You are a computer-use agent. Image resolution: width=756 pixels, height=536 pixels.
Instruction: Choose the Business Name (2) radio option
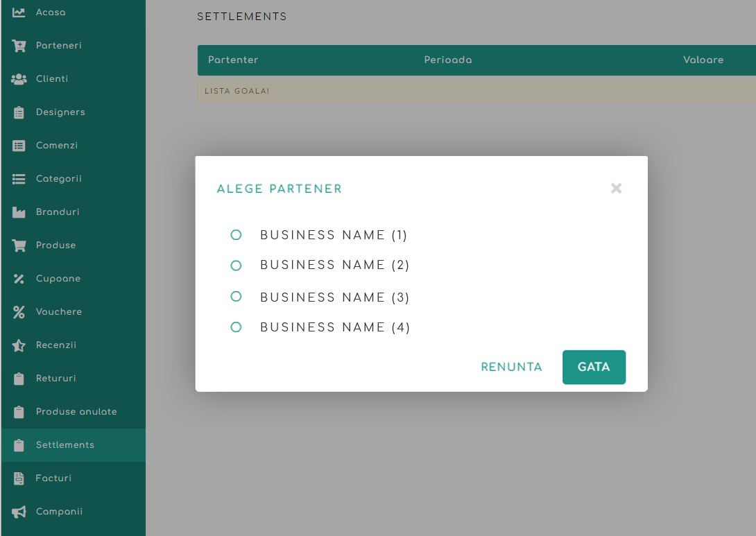click(x=236, y=266)
